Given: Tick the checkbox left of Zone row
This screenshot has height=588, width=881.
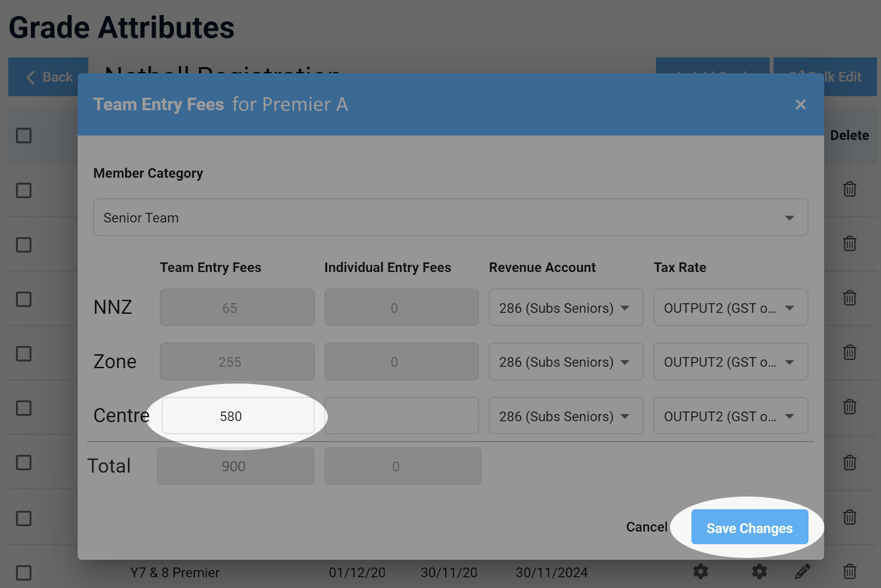Looking at the screenshot, I should click(x=24, y=353).
